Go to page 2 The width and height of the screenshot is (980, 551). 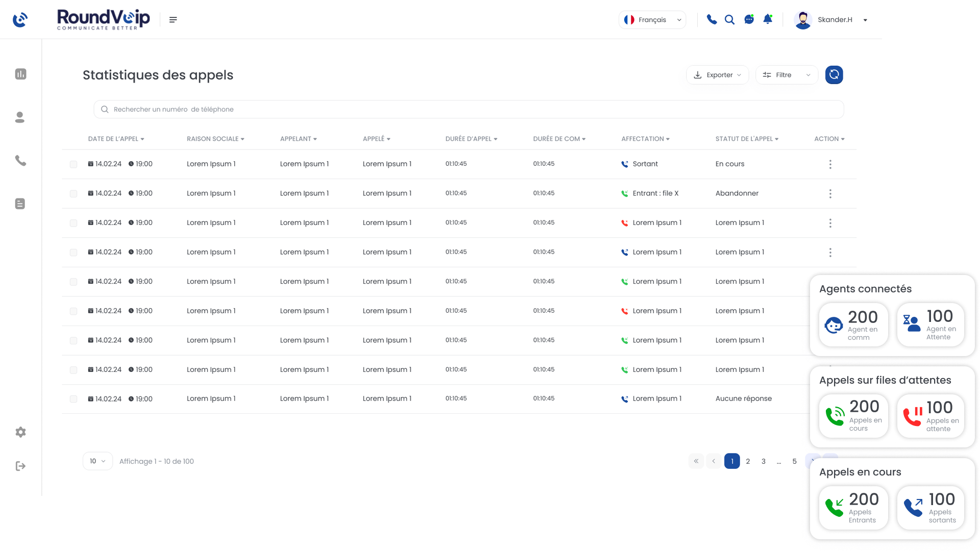pos(748,461)
